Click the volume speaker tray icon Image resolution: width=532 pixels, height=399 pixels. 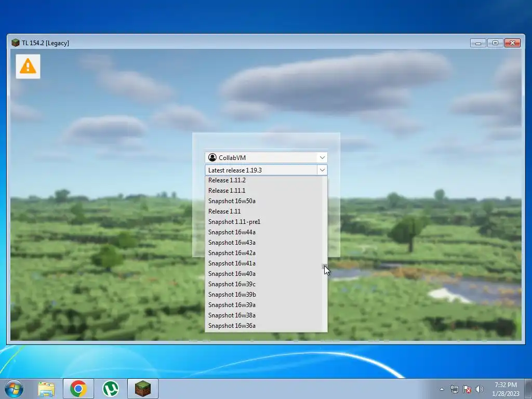pyautogui.click(x=480, y=389)
